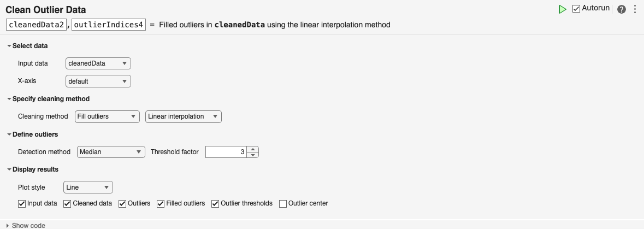
Task: Collapse the Define outliers section
Action: [9, 134]
